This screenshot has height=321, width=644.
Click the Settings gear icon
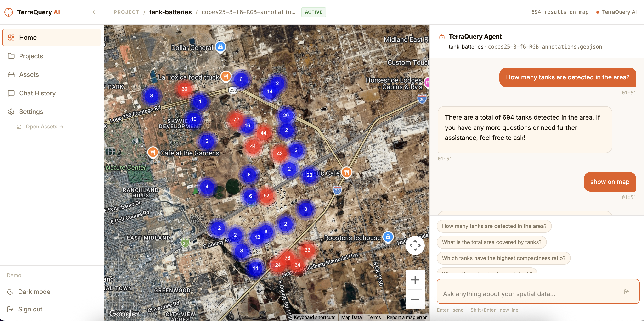[11, 112]
